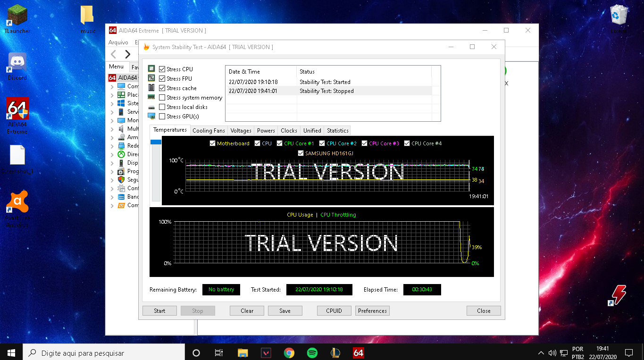Screen dimensions: 644x360
Task: Open the red lightning bolt desktop shortcut
Action: [x=618, y=295]
